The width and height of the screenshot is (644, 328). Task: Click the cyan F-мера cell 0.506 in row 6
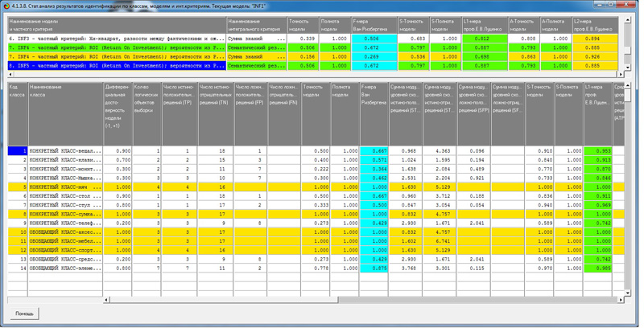point(376,38)
